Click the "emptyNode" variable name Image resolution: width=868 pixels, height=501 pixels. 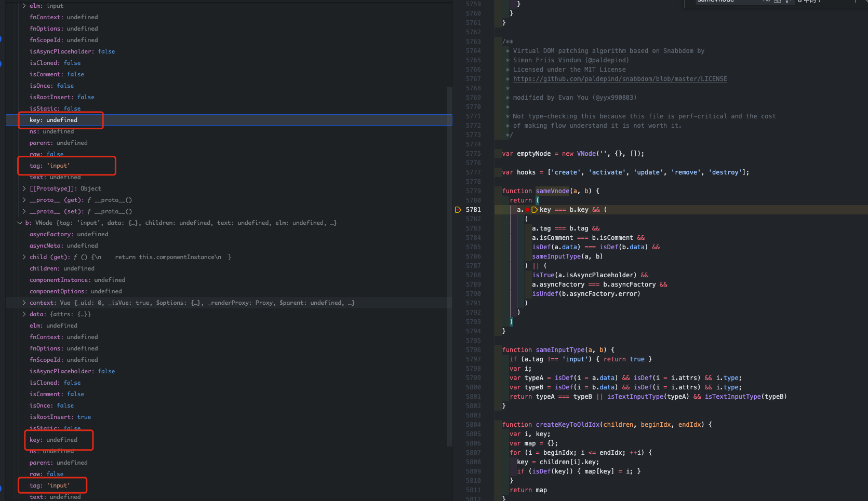point(533,154)
